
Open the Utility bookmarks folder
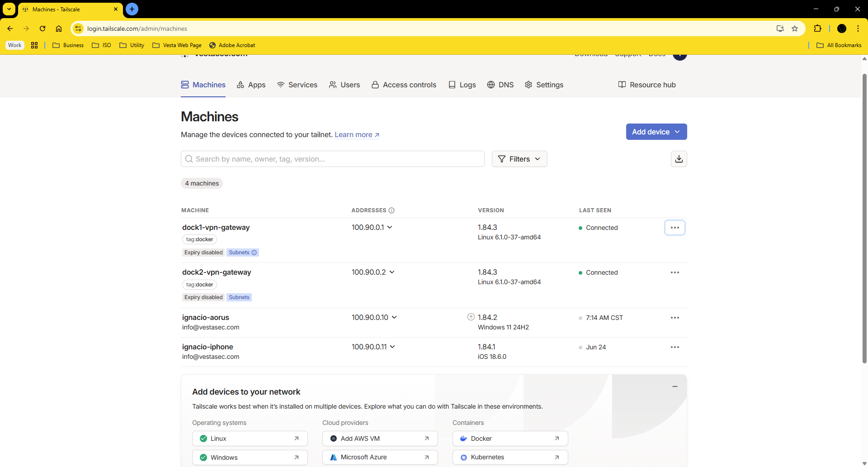[x=132, y=45]
